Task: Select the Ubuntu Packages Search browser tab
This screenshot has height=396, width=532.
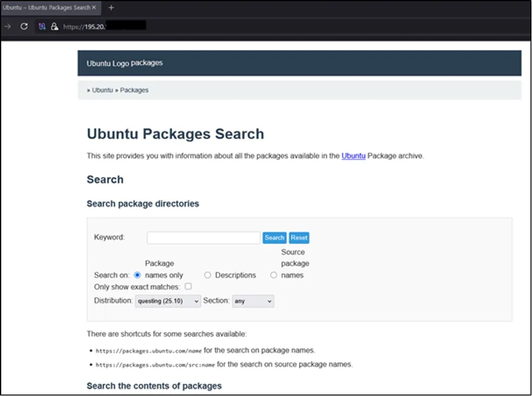Action: click(50, 7)
